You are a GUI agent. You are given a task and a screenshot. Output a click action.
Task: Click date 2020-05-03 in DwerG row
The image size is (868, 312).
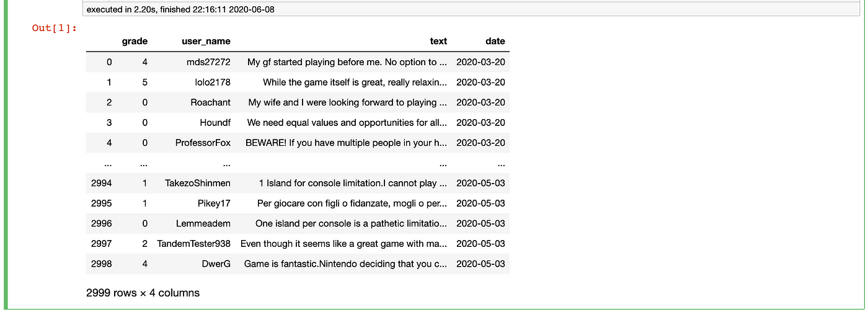[x=481, y=264]
